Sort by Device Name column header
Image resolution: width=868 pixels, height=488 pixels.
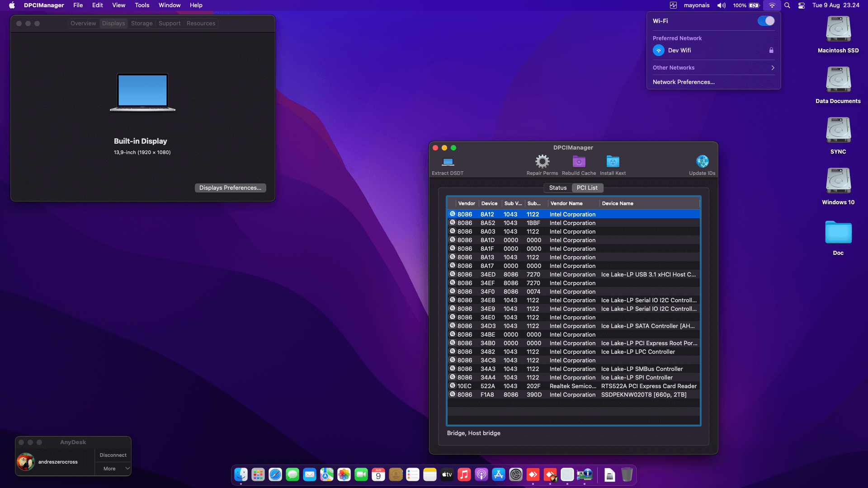(x=618, y=203)
